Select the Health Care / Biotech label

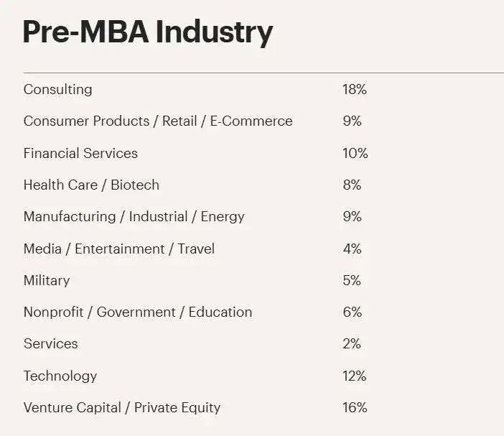[91, 185]
